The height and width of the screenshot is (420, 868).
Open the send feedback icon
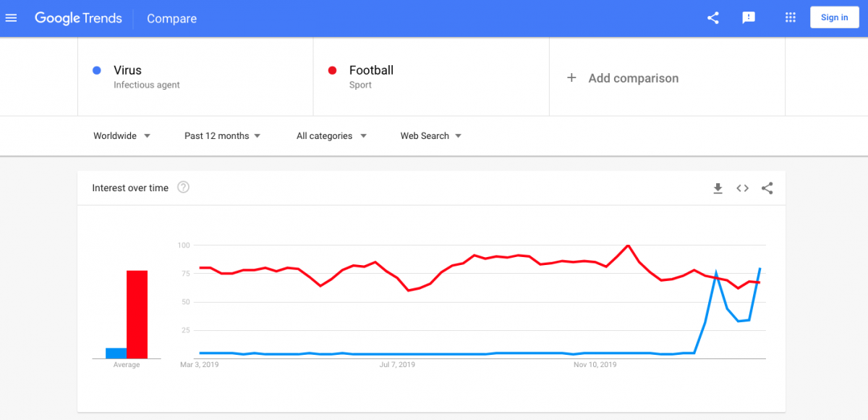749,18
